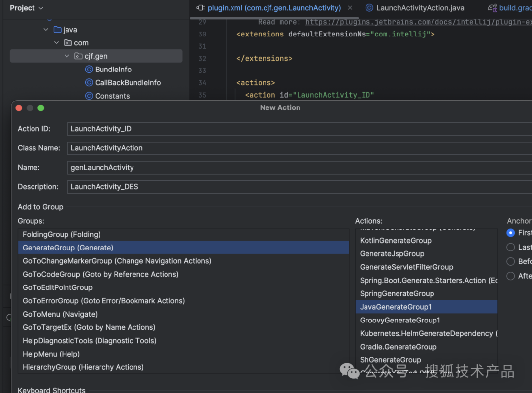Image resolution: width=532 pixels, height=393 pixels.
Task: Collapse the java folder node
Action: click(x=46, y=30)
